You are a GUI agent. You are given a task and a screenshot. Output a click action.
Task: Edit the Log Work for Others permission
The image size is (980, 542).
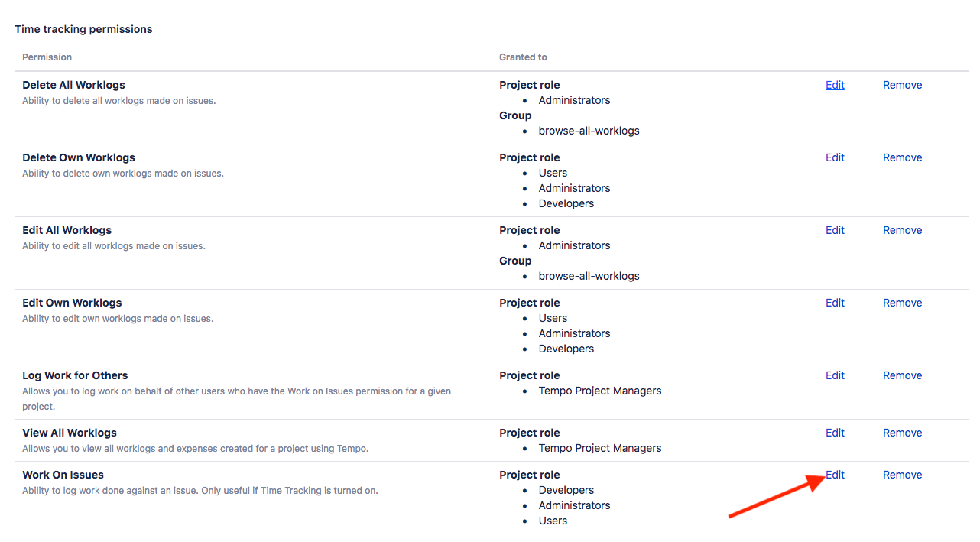click(x=835, y=375)
